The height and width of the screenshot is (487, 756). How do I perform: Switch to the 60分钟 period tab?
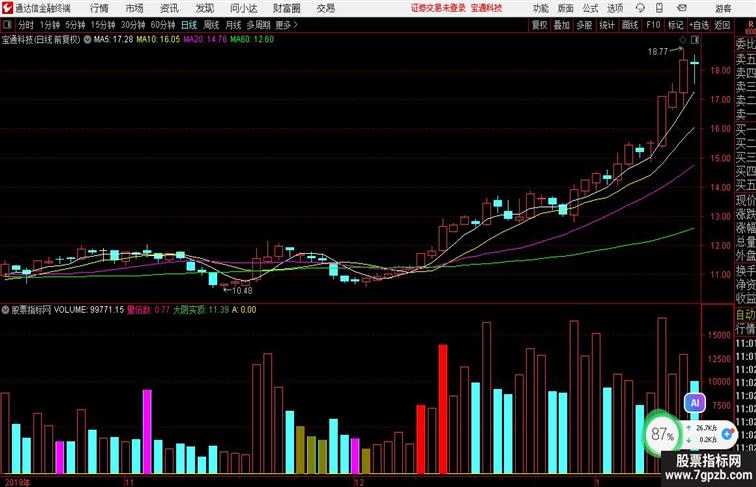click(163, 25)
